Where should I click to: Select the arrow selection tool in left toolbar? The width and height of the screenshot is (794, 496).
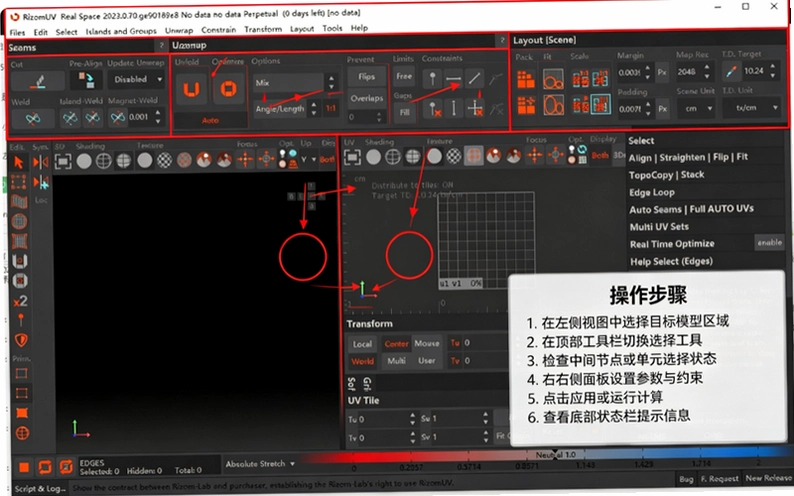point(19,162)
